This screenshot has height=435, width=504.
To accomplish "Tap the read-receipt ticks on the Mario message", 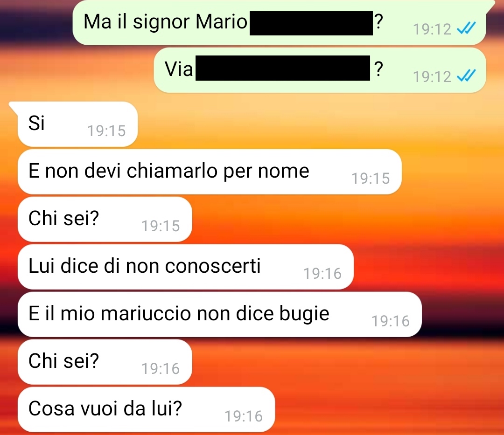I will coord(466,28).
